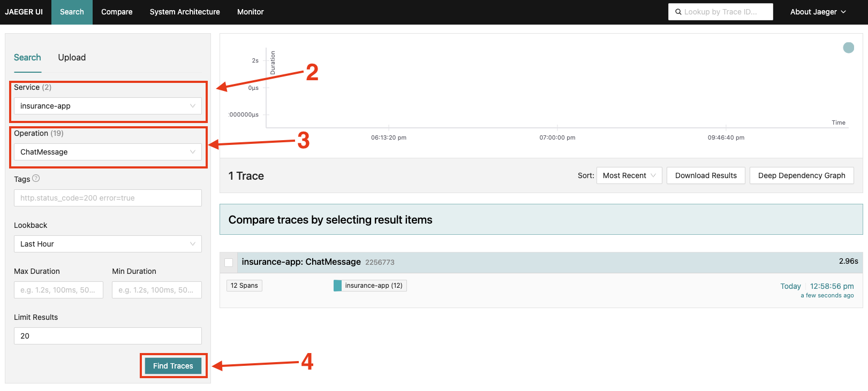Click the Tags help question-mark icon
Screen dimensions: 868x391
(x=36, y=179)
